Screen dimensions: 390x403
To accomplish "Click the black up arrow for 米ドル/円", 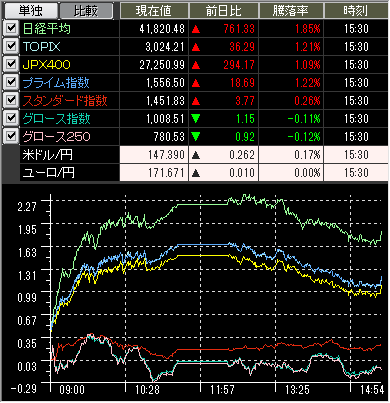I will (x=196, y=155).
